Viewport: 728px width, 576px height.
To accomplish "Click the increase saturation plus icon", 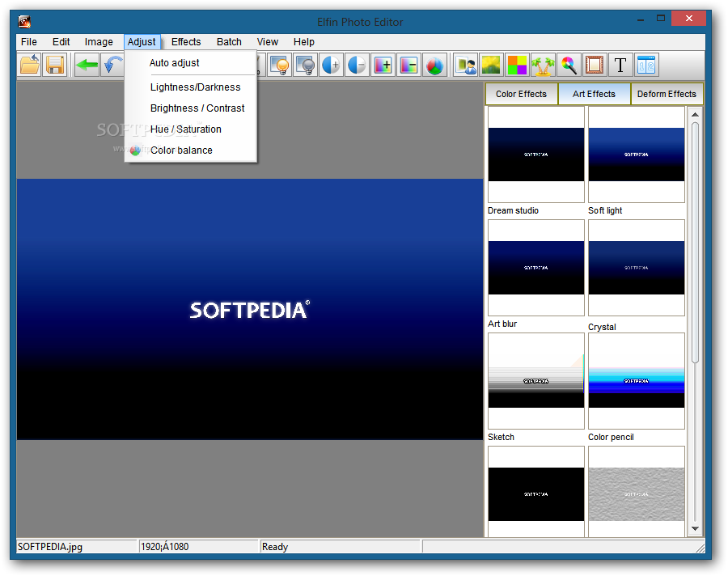I will pyautogui.click(x=383, y=65).
